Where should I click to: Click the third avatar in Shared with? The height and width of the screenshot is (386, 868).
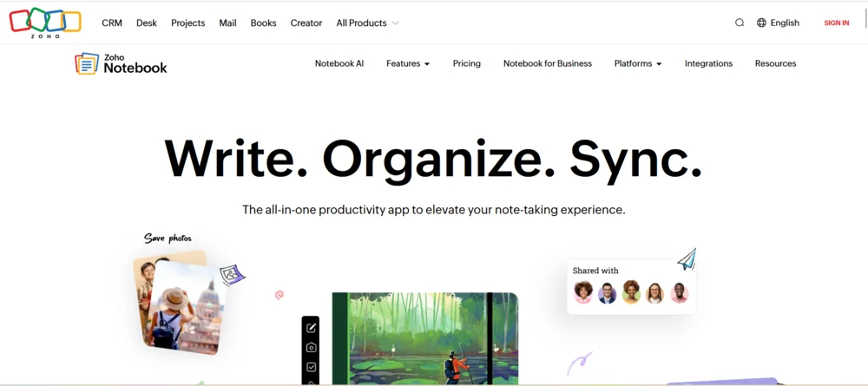tap(632, 292)
